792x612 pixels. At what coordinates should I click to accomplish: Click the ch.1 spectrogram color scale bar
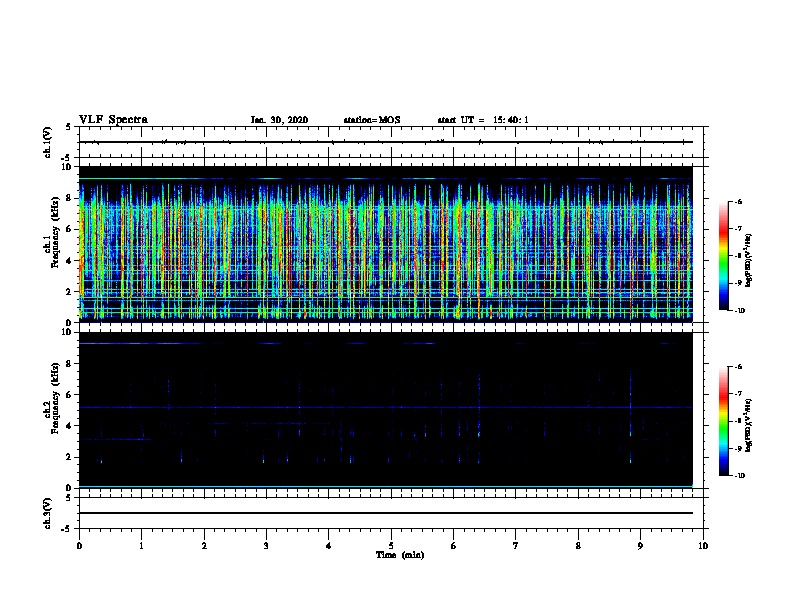pos(723,256)
